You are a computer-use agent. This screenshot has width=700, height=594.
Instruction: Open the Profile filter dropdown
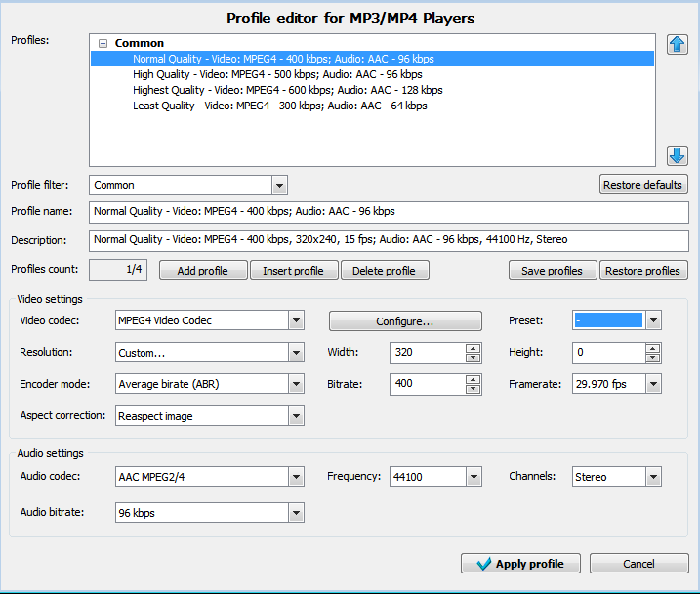point(279,185)
